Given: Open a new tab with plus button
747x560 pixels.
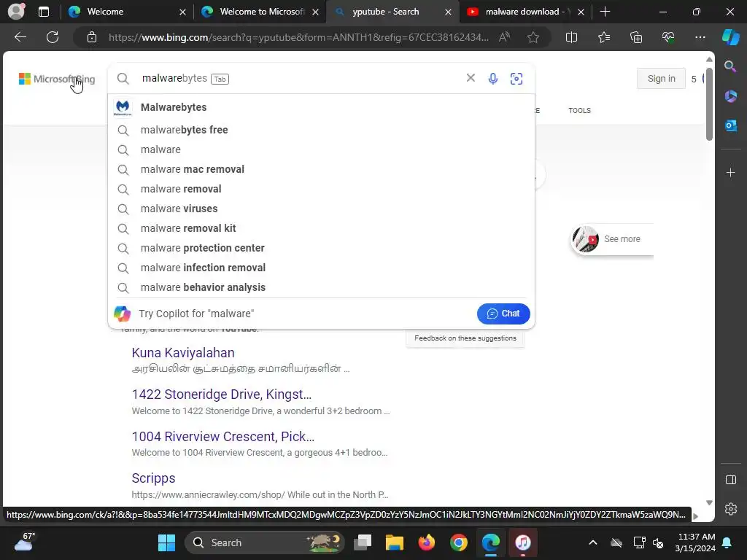Looking at the screenshot, I should [605, 12].
